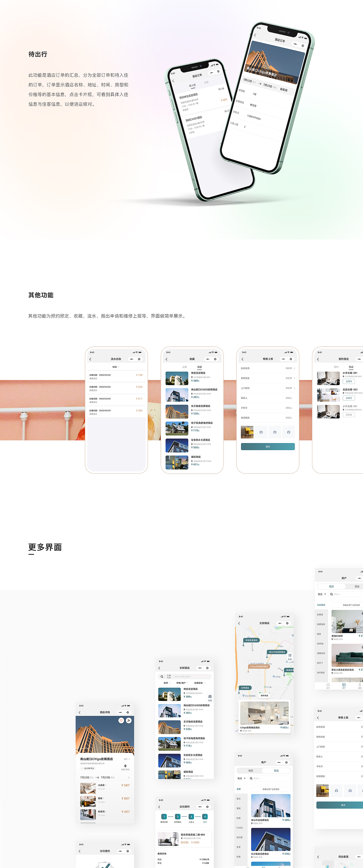This screenshot has height=868, width=363.
Task: Select 租房 segment on upper-right 商户 screen
Action: tap(331, 587)
